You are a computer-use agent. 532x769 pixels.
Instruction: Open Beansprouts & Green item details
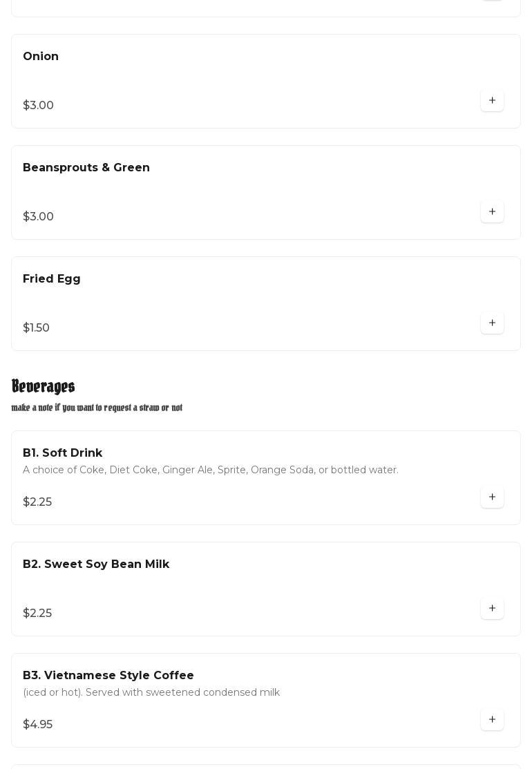(x=86, y=168)
